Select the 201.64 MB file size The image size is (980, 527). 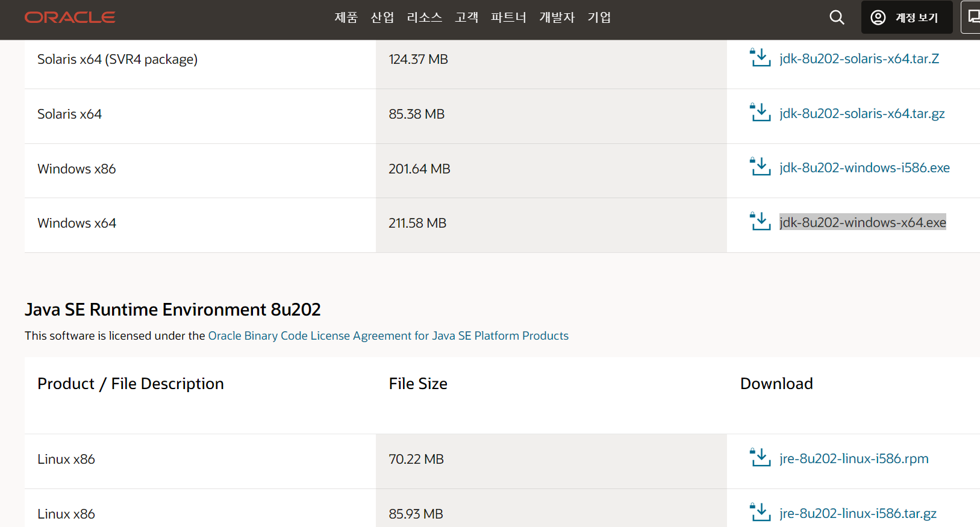(419, 169)
